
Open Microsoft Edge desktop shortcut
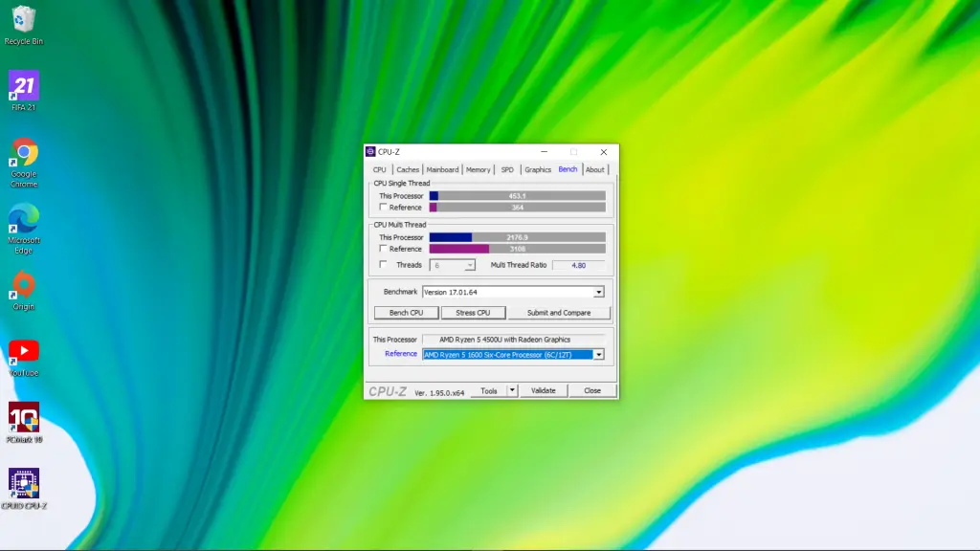[x=24, y=229]
